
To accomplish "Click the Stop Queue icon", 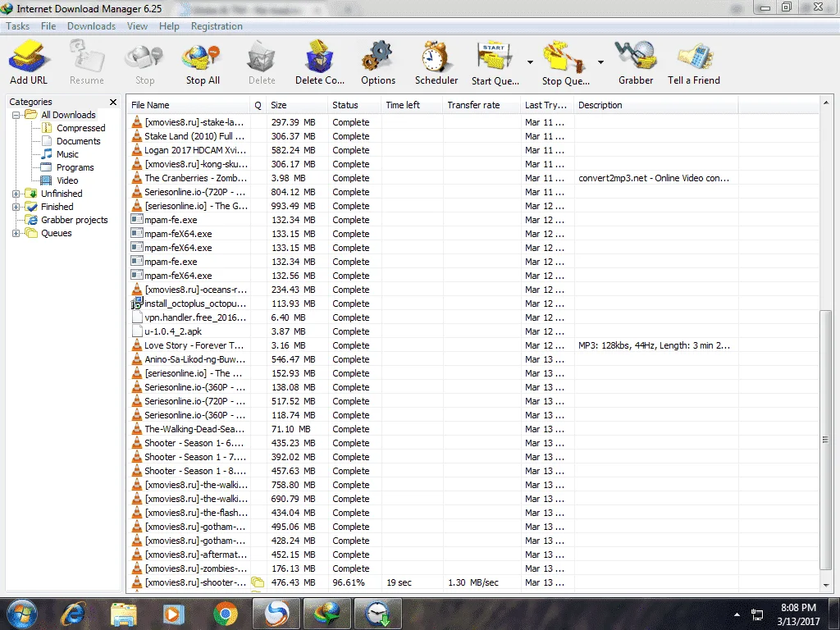I will coord(566,62).
